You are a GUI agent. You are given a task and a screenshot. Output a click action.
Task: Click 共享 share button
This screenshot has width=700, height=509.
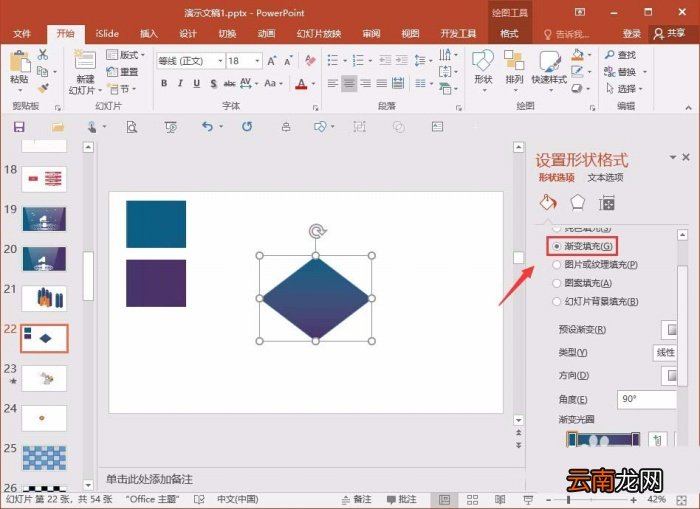[x=669, y=33]
